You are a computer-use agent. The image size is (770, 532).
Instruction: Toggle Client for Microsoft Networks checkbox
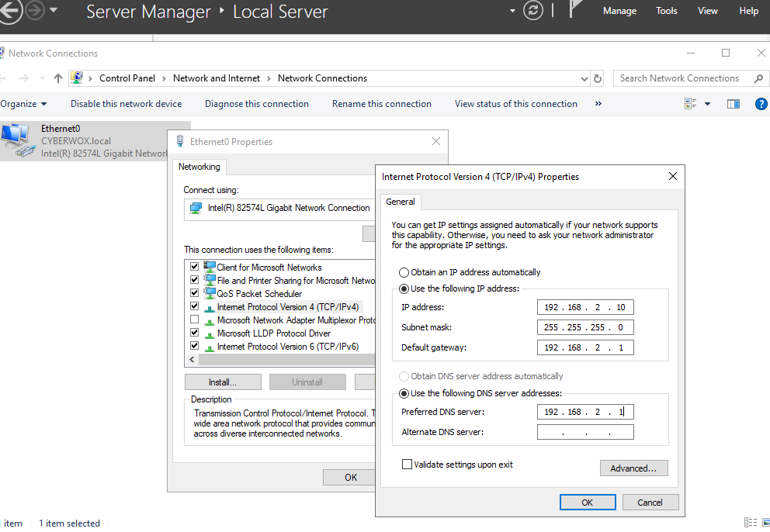point(195,267)
